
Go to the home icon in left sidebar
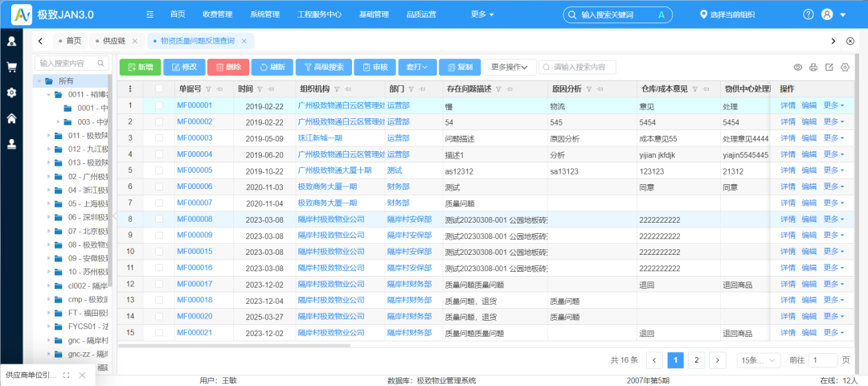(x=11, y=118)
